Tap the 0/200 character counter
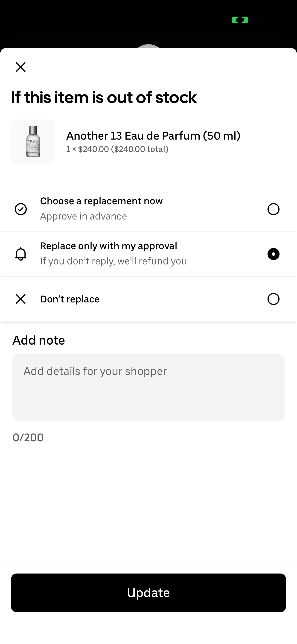297x644 pixels. (x=28, y=437)
